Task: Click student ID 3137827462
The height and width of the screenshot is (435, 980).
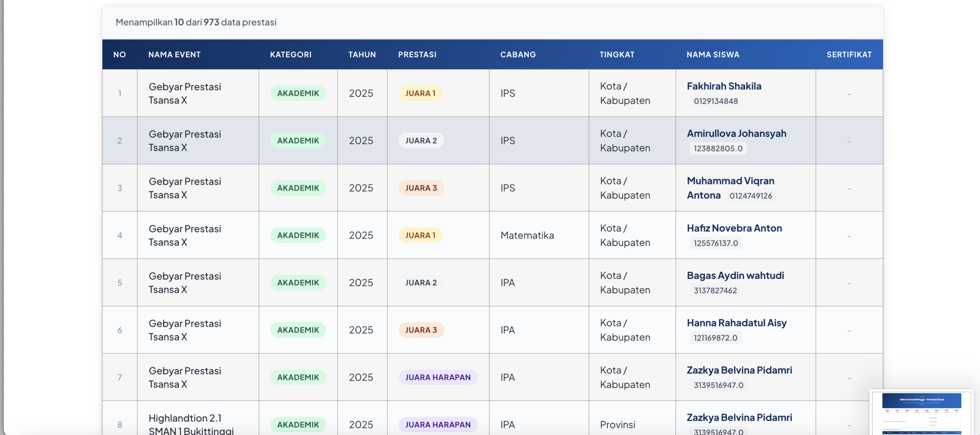Action: click(x=715, y=291)
